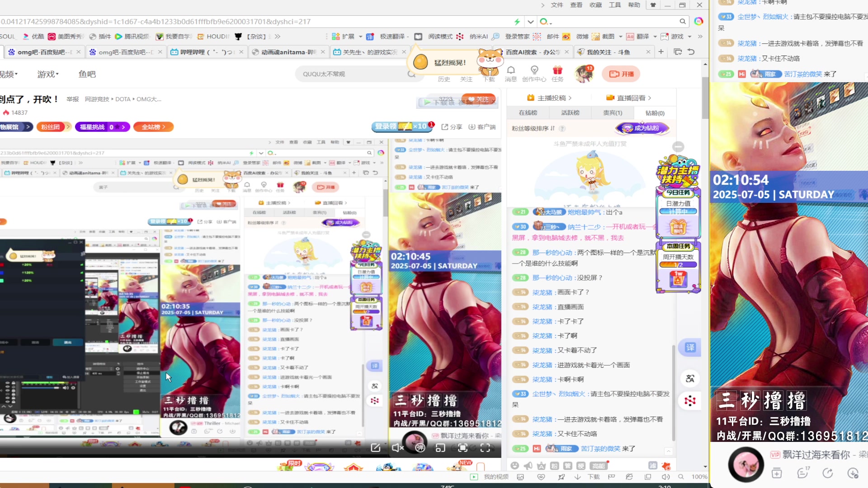Viewport: 868px width, 488px height.
Task: Select the 在线榜 tab
Action: click(x=528, y=113)
